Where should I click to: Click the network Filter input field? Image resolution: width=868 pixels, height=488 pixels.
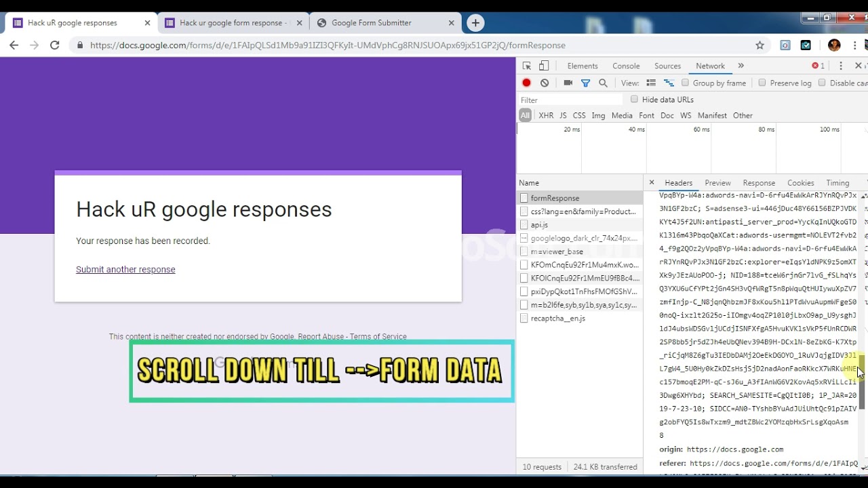570,100
